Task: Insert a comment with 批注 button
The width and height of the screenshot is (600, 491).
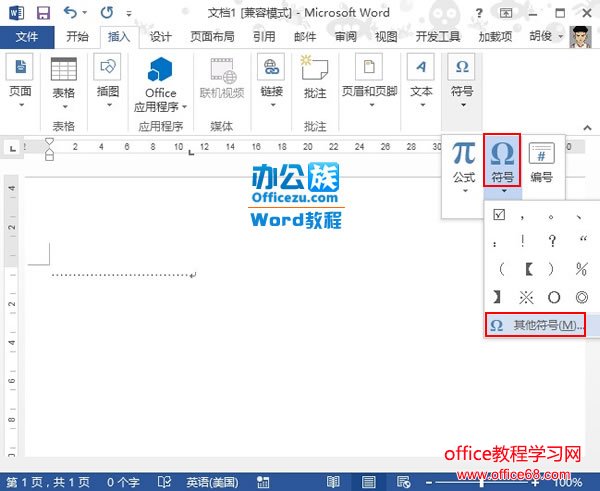Action: pyautogui.click(x=315, y=78)
